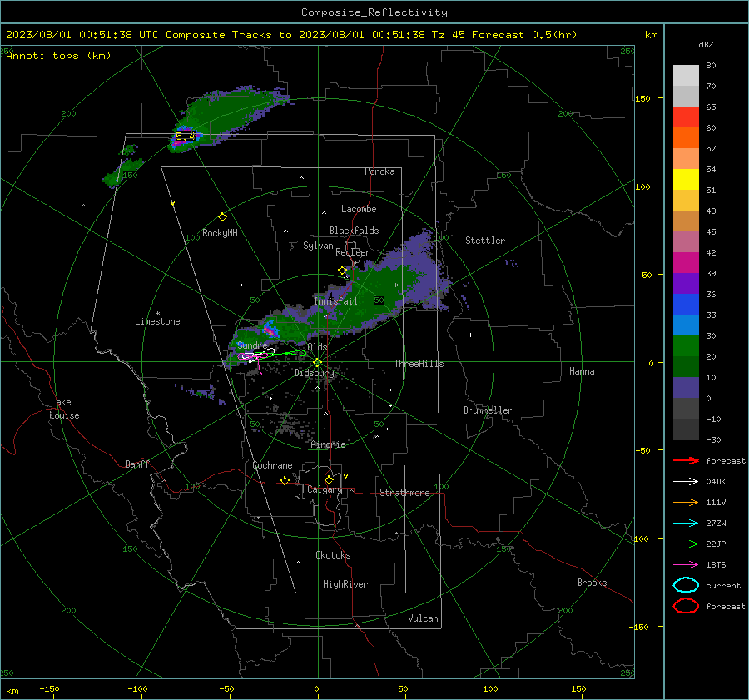
Task: Click the Composite_Reflectivity title
Action: coord(374,12)
